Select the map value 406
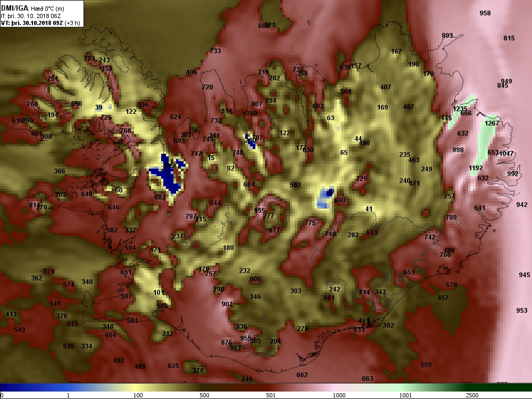Viewport: 532px width, 399px height. click(x=192, y=72)
